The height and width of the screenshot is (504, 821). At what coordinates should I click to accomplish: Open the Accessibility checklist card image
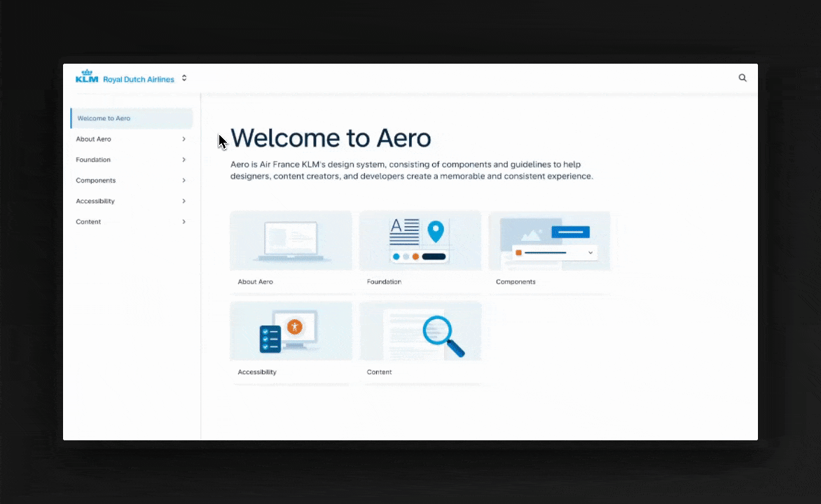pos(291,331)
